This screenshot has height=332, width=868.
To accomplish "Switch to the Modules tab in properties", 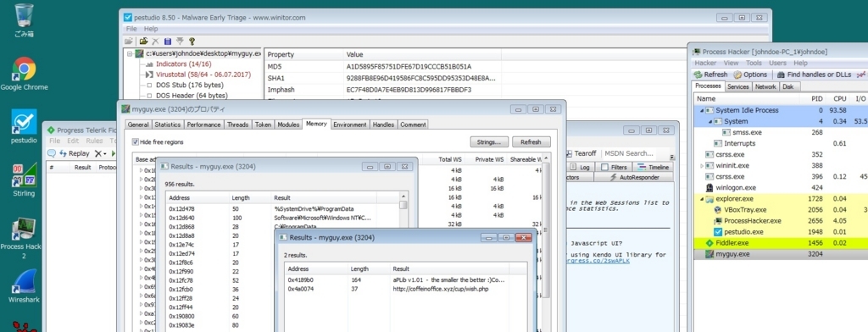I will (288, 125).
